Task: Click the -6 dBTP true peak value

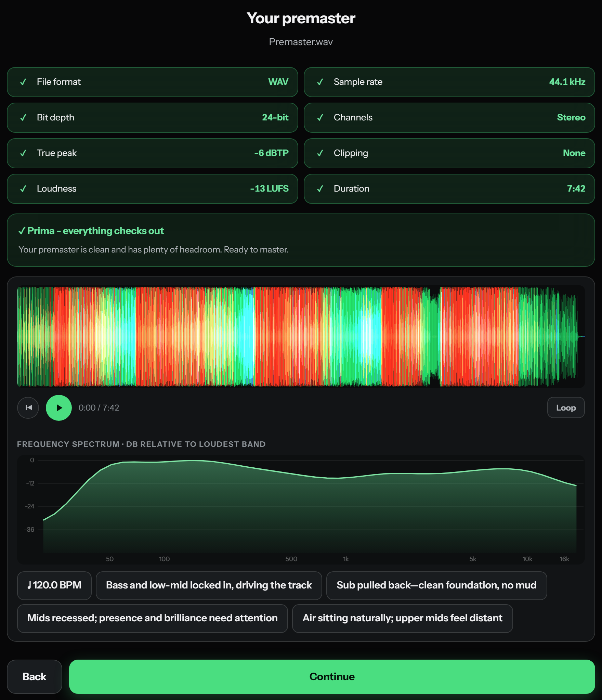Action: click(x=271, y=153)
